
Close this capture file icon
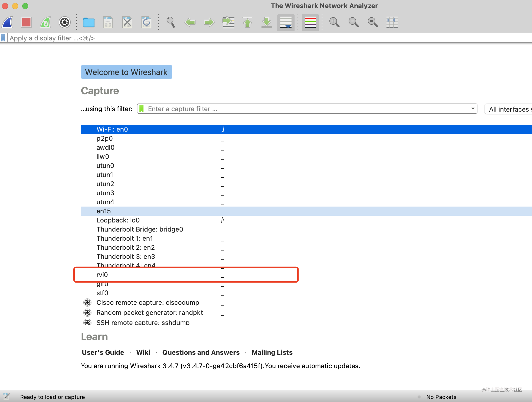click(127, 22)
